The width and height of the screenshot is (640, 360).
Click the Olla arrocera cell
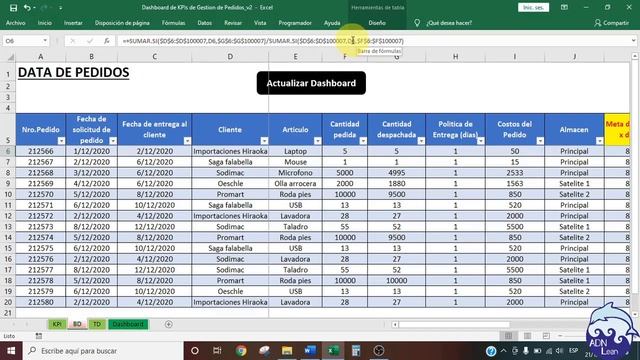pos(295,183)
